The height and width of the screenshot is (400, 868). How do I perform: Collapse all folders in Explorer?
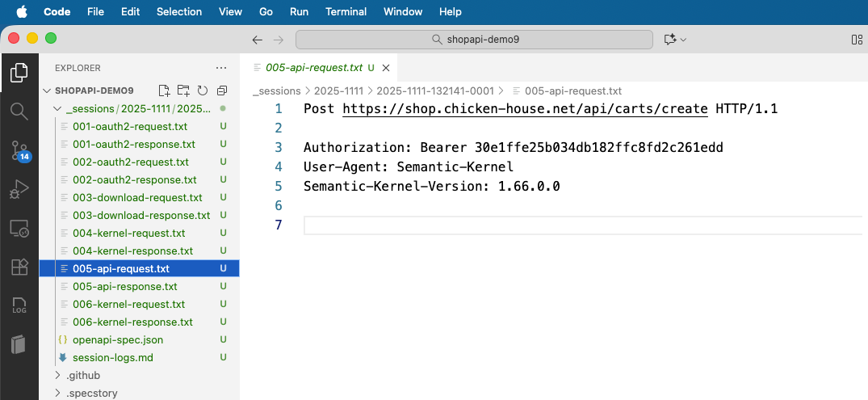[x=222, y=91]
